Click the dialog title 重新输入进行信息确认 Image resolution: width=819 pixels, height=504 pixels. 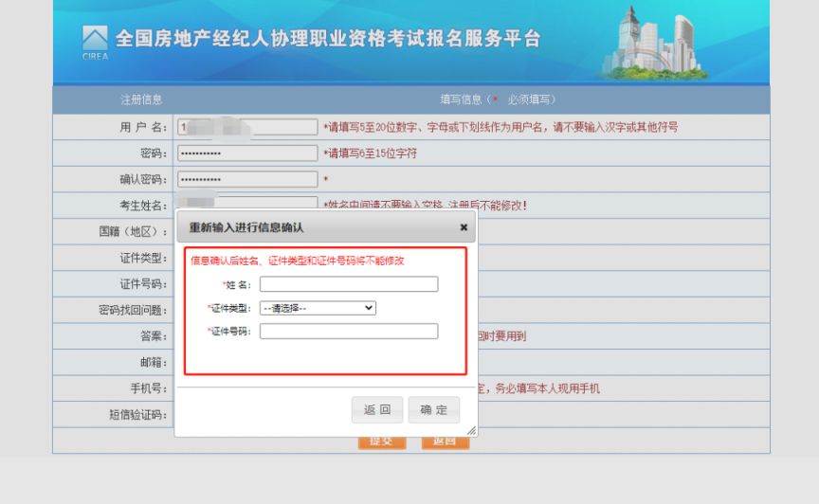coord(246,227)
